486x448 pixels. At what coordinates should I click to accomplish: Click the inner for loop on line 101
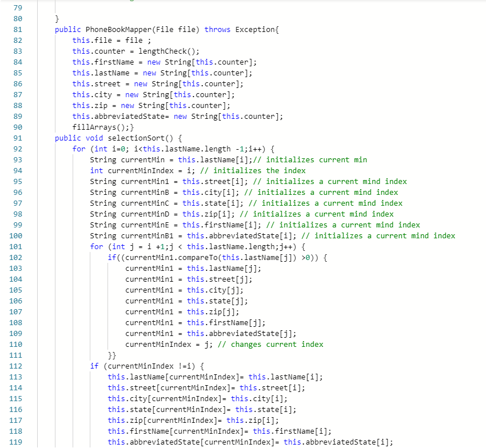pos(97,246)
